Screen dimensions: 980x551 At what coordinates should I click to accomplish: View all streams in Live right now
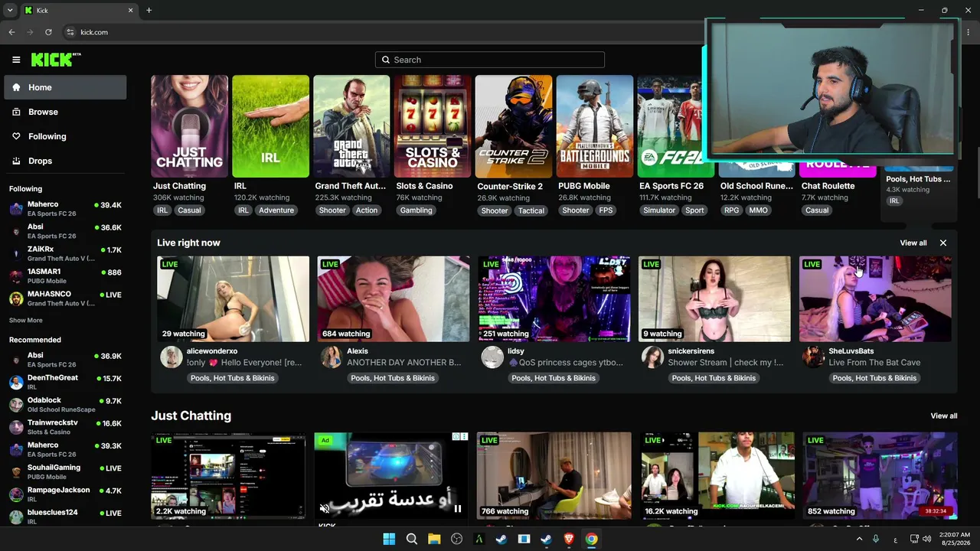click(x=913, y=243)
